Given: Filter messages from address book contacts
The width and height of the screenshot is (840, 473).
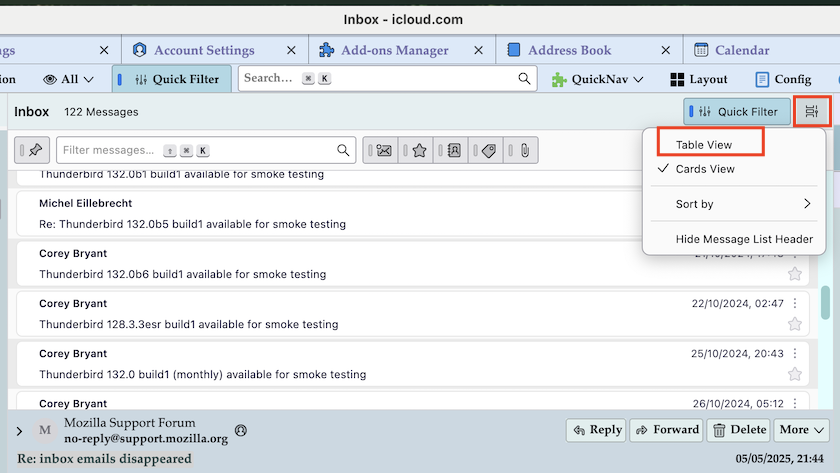Looking at the screenshot, I should [x=451, y=151].
